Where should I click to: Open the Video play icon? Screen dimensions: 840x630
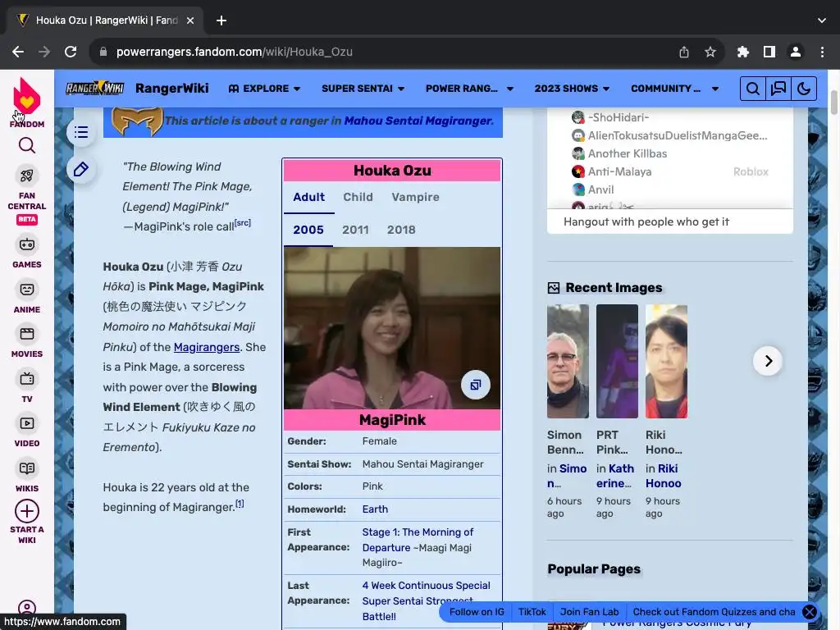coord(27,424)
